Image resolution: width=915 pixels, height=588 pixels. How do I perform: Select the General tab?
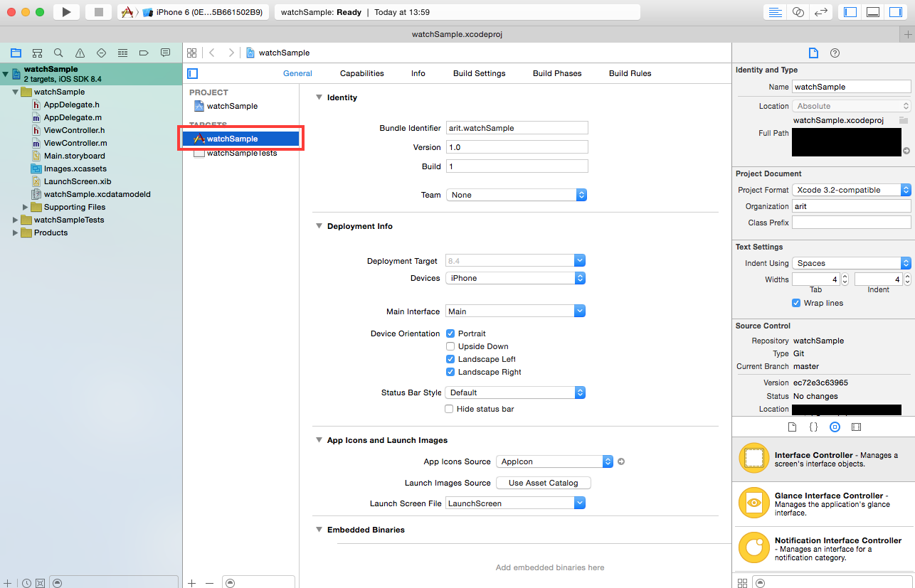pyautogui.click(x=297, y=73)
